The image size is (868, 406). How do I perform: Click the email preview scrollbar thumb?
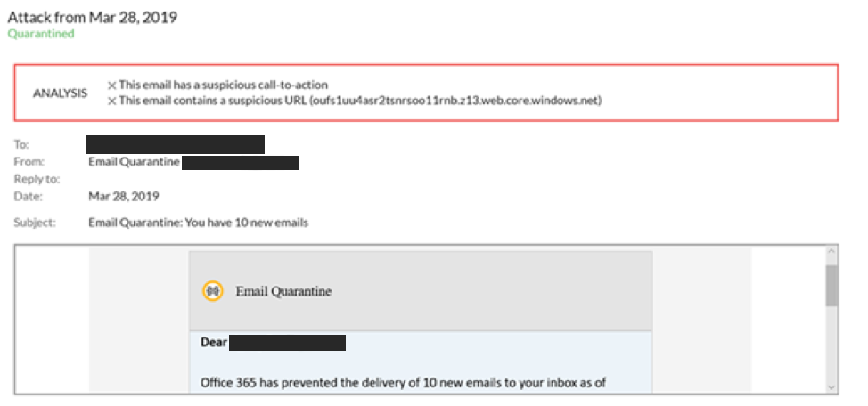pos(831,286)
